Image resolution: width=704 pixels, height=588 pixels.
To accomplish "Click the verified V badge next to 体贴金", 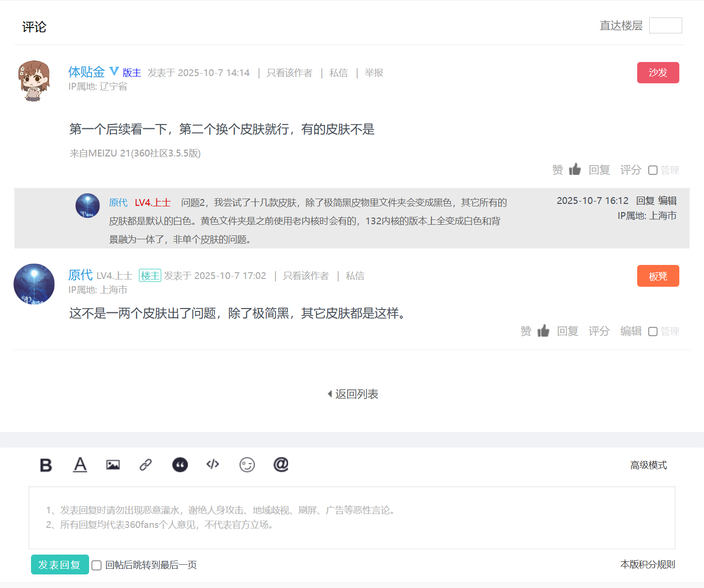I will click(113, 72).
